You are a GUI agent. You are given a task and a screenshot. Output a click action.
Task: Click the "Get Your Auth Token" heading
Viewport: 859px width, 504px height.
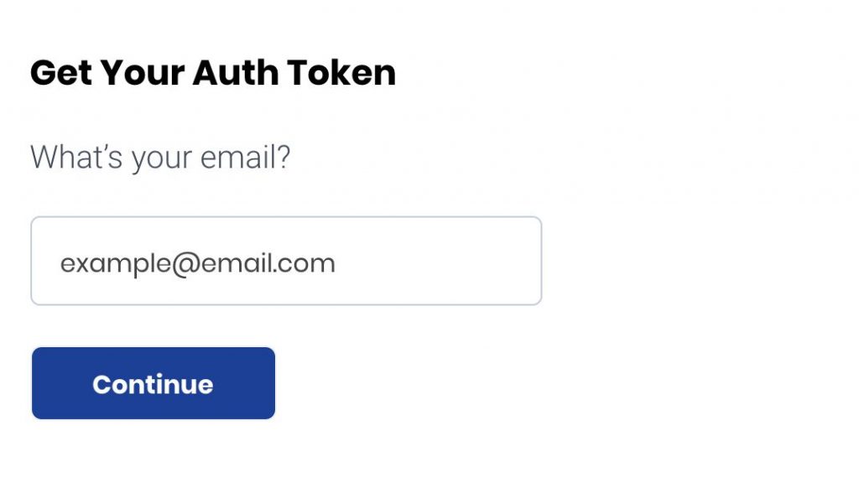212,73
